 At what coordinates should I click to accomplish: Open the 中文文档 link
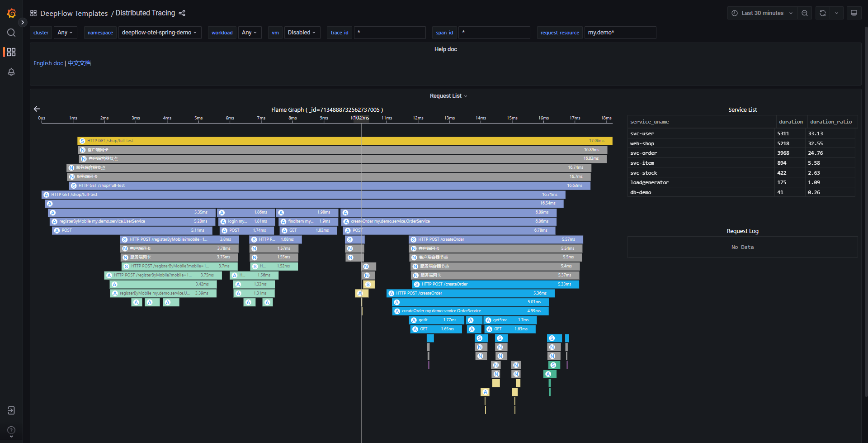79,63
